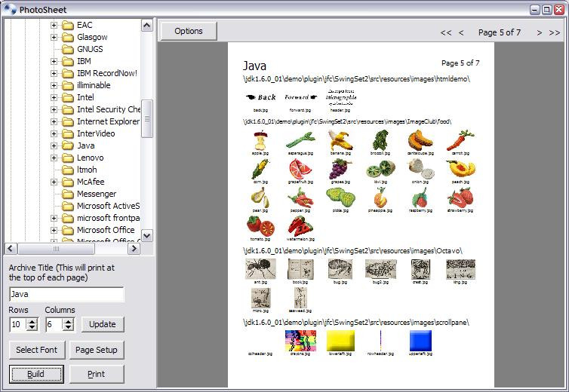
Task: Select the Internet Explorer folder icon
Action: 67,121
